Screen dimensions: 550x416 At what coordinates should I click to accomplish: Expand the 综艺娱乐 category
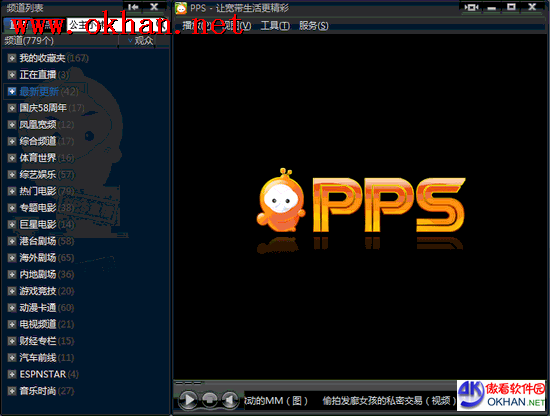pyautogui.click(x=12, y=175)
